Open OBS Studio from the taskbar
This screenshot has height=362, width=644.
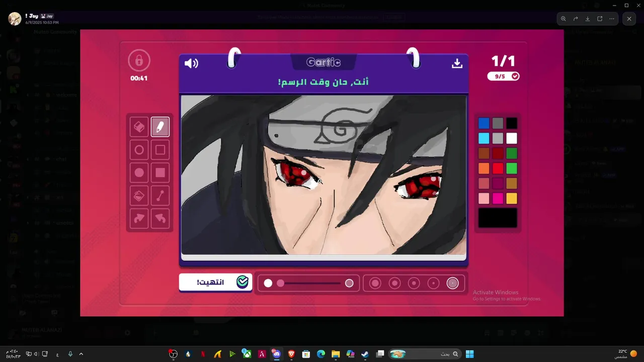click(x=173, y=354)
